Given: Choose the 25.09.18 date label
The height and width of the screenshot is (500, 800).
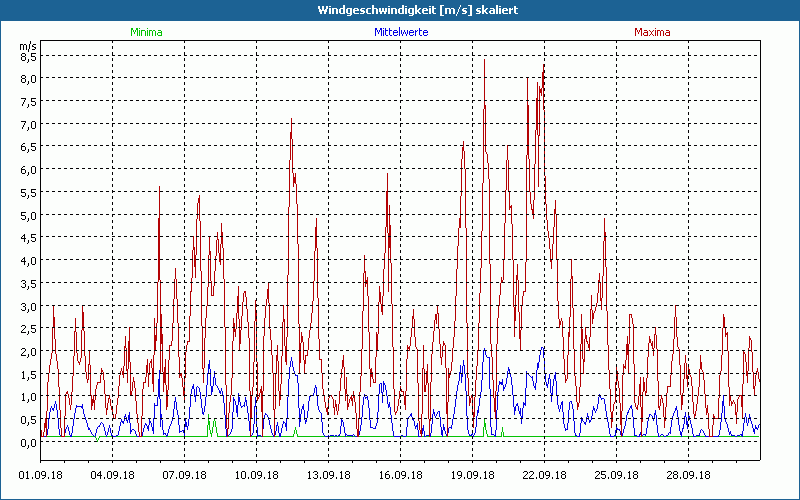Looking at the screenshot, I should tap(617, 475).
